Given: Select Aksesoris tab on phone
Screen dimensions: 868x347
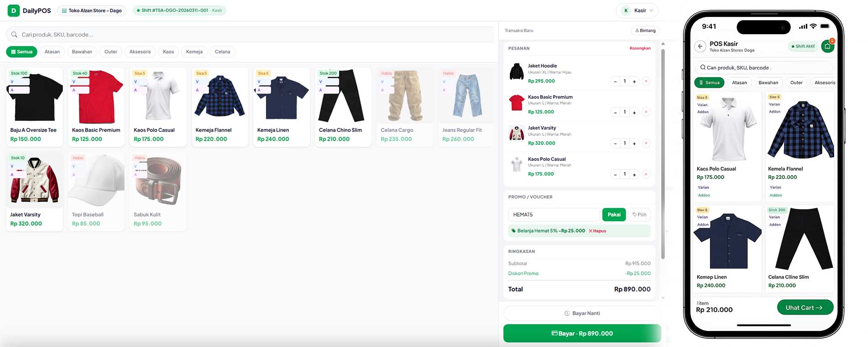Looking at the screenshot, I should 825,83.
